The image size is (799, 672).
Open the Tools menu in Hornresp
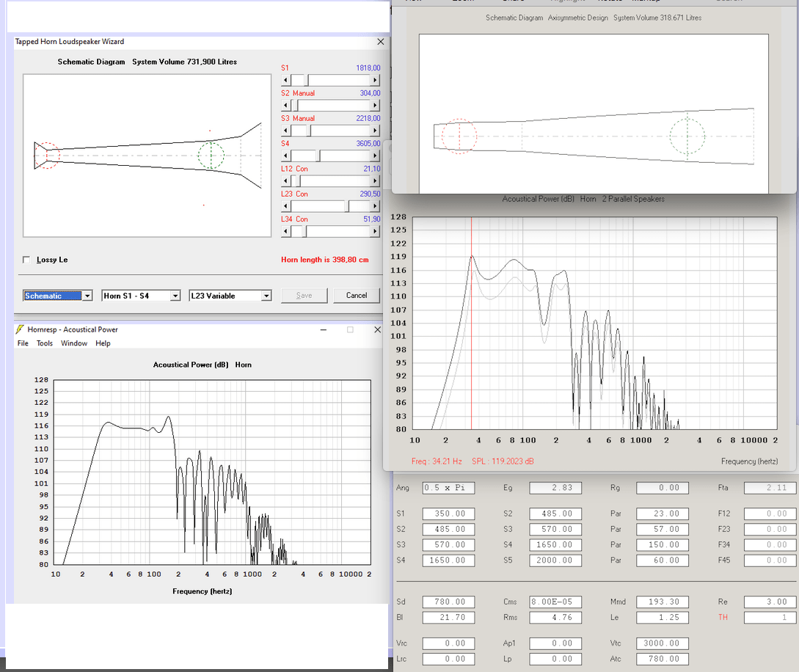pyautogui.click(x=44, y=343)
